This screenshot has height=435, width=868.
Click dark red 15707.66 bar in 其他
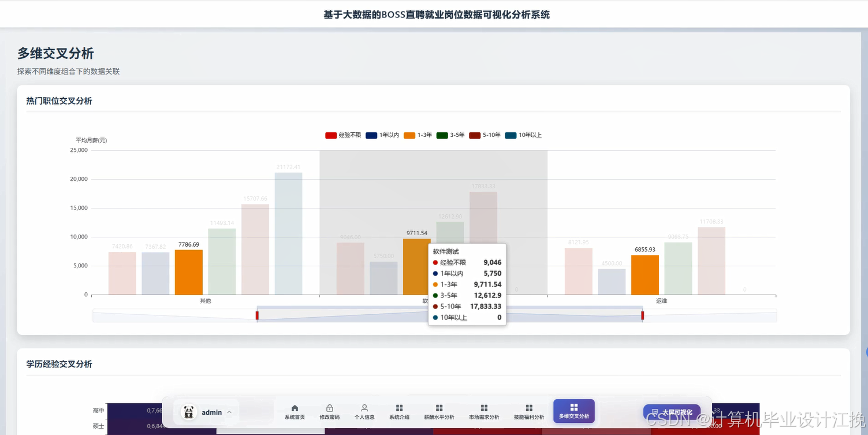[255, 250]
